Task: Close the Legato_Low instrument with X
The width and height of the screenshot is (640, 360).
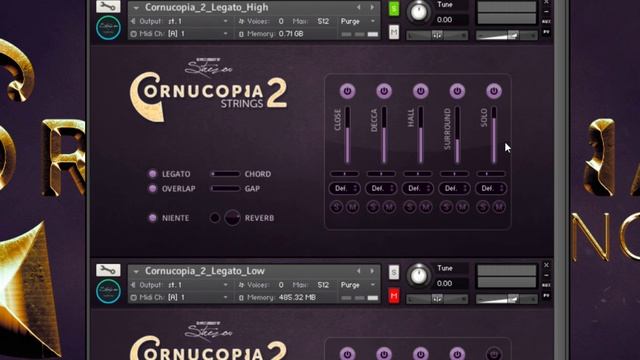Action: (547, 265)
